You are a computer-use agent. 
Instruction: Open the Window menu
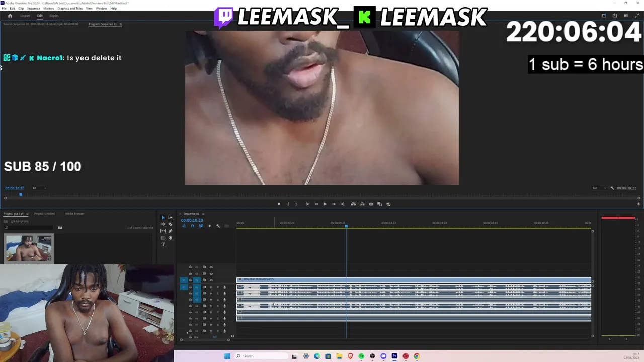pos(101,9)
